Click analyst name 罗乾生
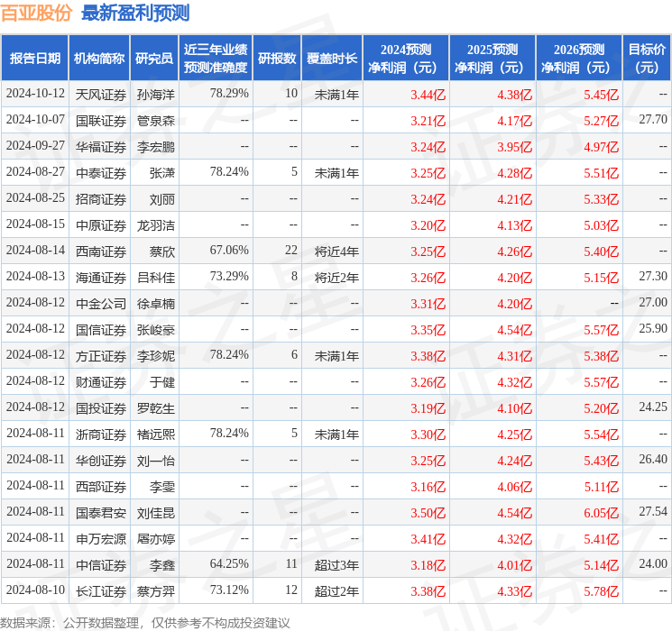672x631 pixels. tap(156, 408)
